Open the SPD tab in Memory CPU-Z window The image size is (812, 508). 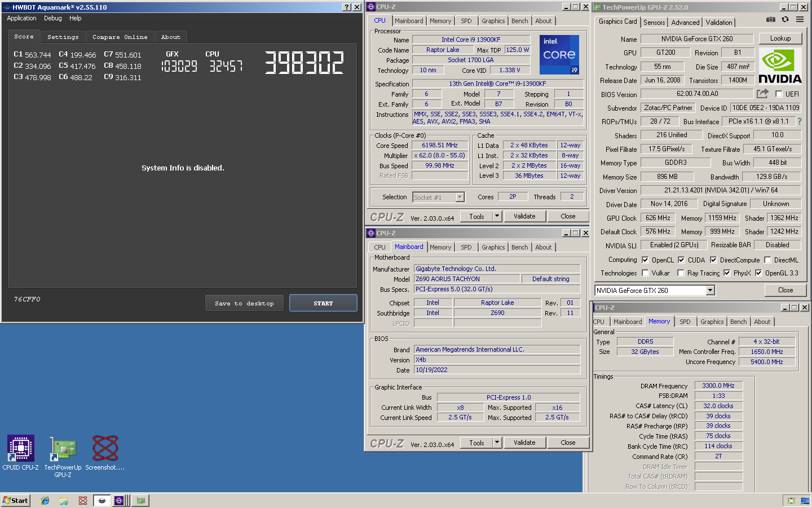point(685,322)
